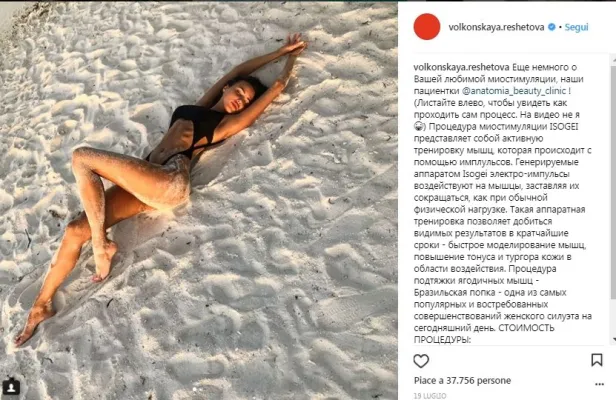Click the emoji in the caption text
616x400 pixels.
(419, 127)
